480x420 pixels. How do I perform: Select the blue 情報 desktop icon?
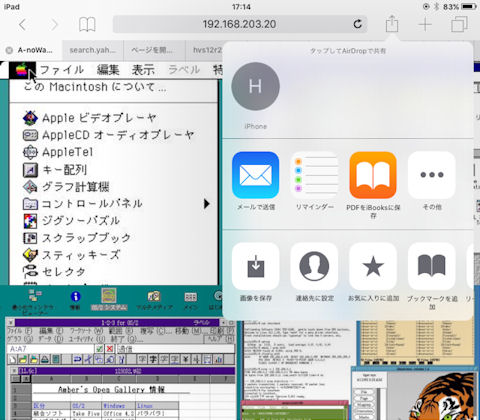(75, 299)
